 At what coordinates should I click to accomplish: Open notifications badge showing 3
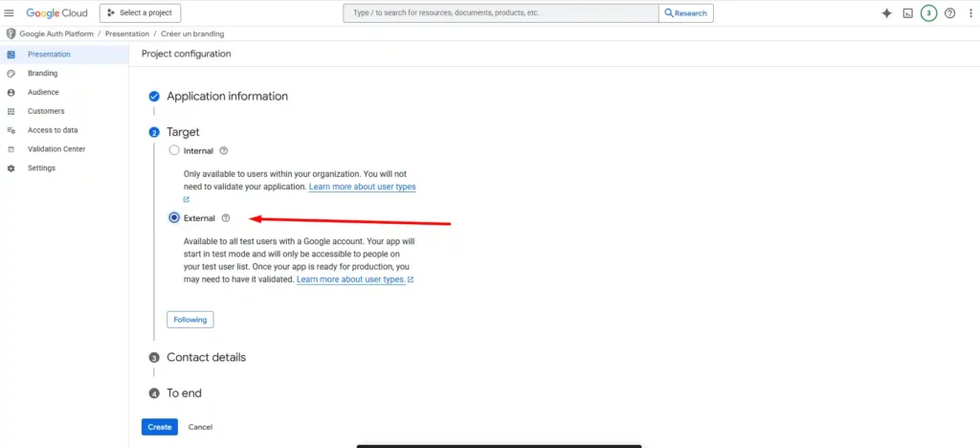928,13
